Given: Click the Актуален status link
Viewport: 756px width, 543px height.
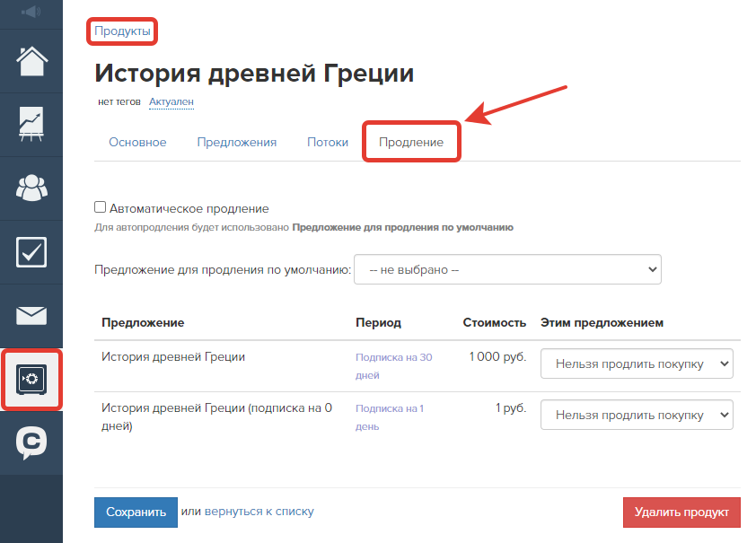Looking at the screenshot, I should pos(171,101).
